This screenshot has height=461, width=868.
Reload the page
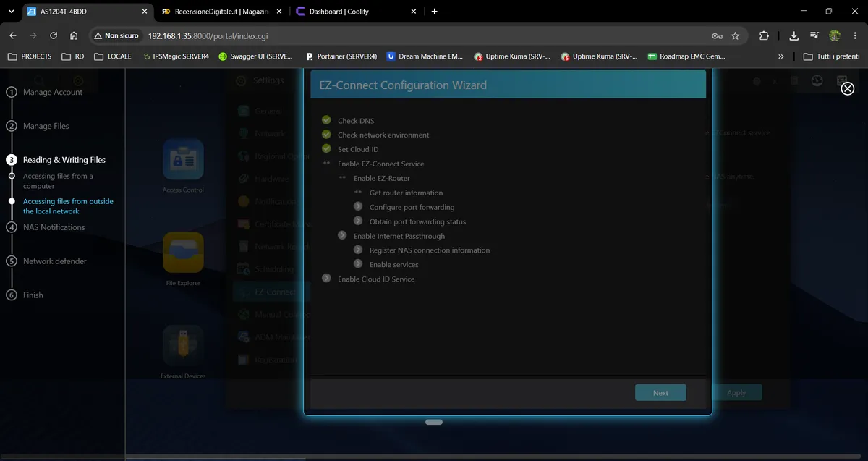pyautogui.click(x=54, y=35)
